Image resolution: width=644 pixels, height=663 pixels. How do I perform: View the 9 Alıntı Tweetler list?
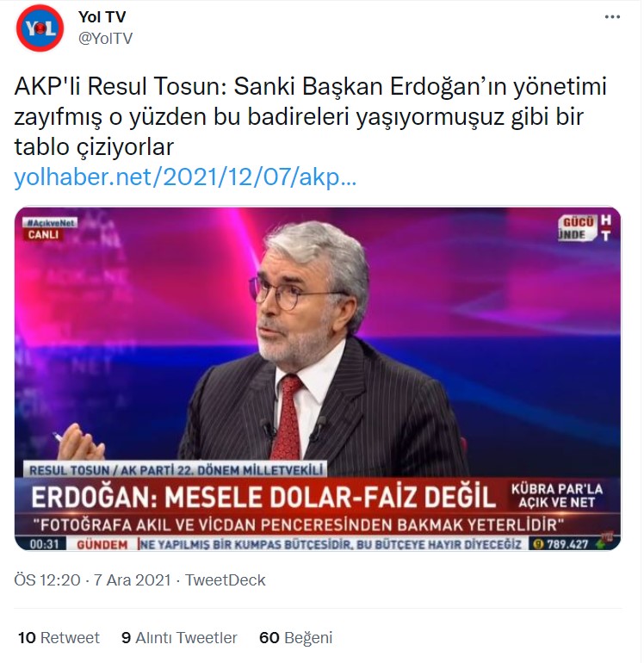[x=179, y=638]
